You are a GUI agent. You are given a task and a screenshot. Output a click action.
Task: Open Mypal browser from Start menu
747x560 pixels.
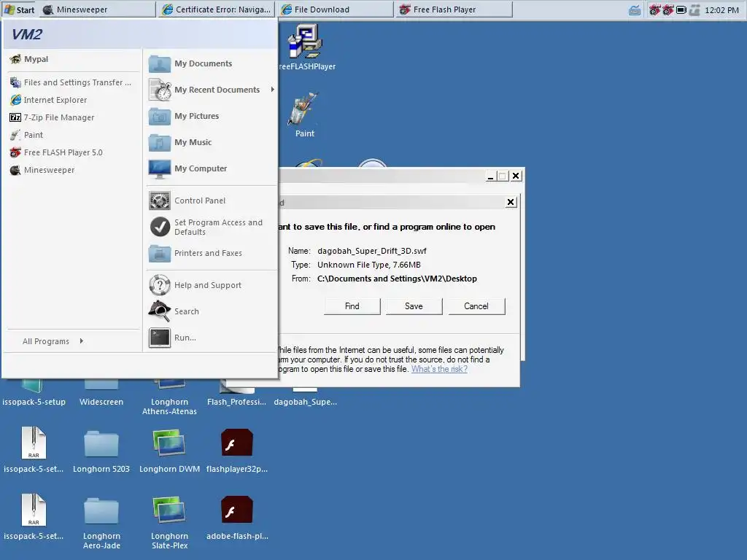point(29,59)
